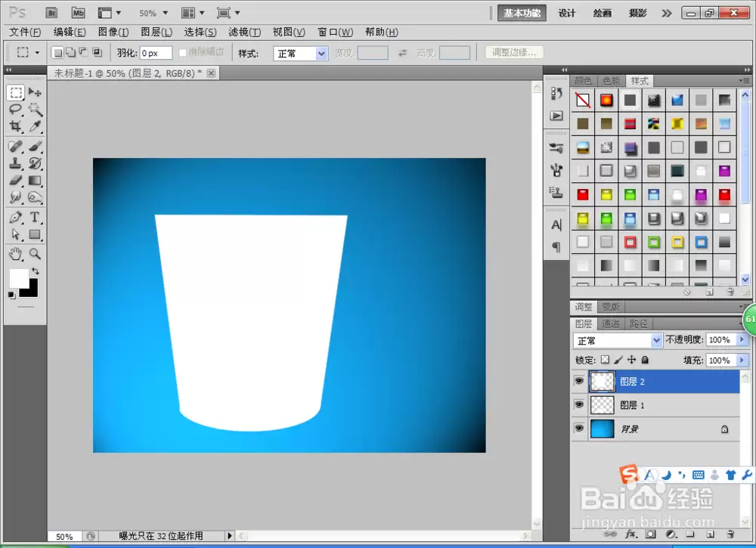756x548 pixels.
Task: Select the Lasso tool
Action: (15, 109)
